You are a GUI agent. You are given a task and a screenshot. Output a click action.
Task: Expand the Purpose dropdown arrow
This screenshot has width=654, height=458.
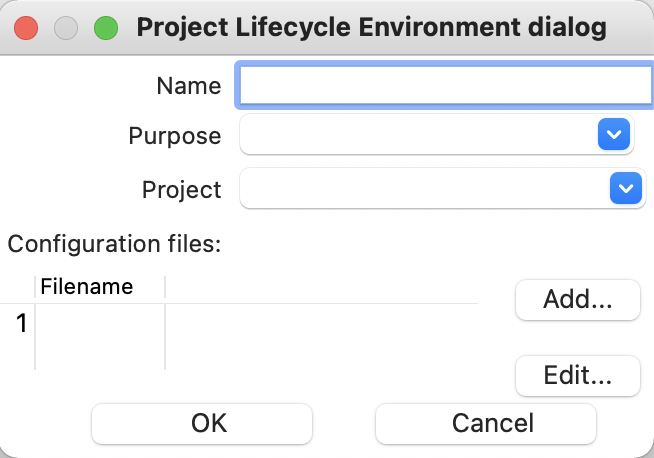613,134
